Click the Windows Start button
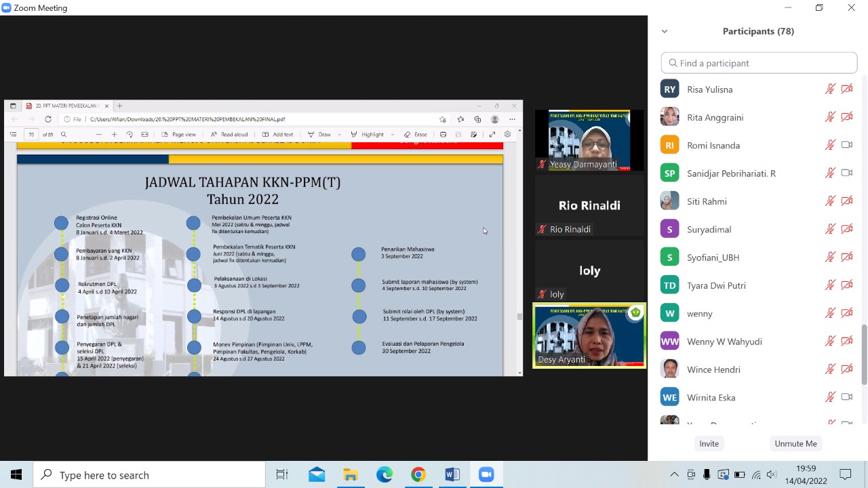 pos(16,474)
